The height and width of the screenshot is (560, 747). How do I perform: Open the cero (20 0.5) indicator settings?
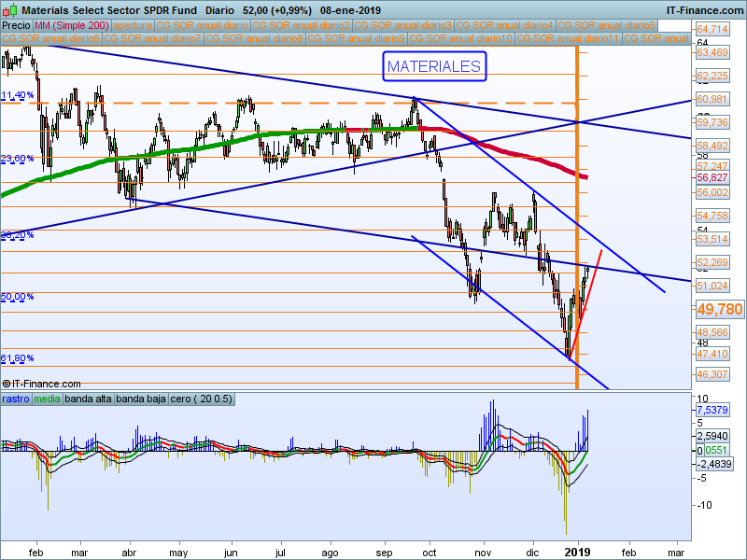(x=202, y=399)
